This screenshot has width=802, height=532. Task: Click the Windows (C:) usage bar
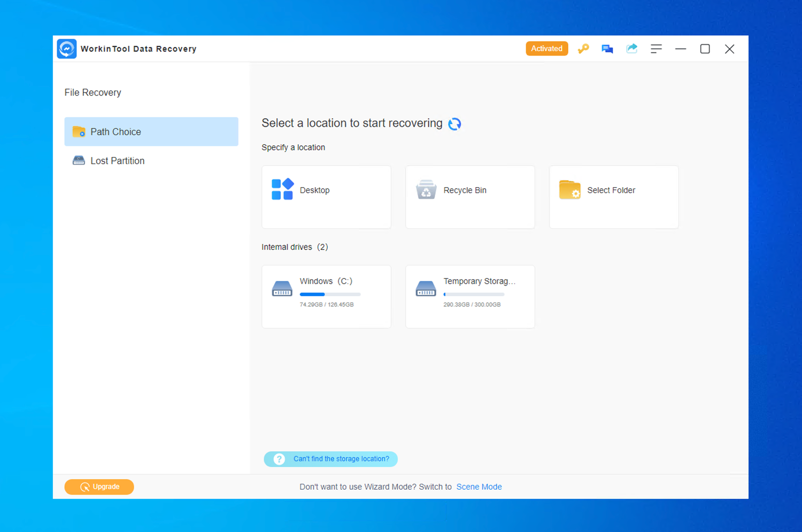coord(330,294)
